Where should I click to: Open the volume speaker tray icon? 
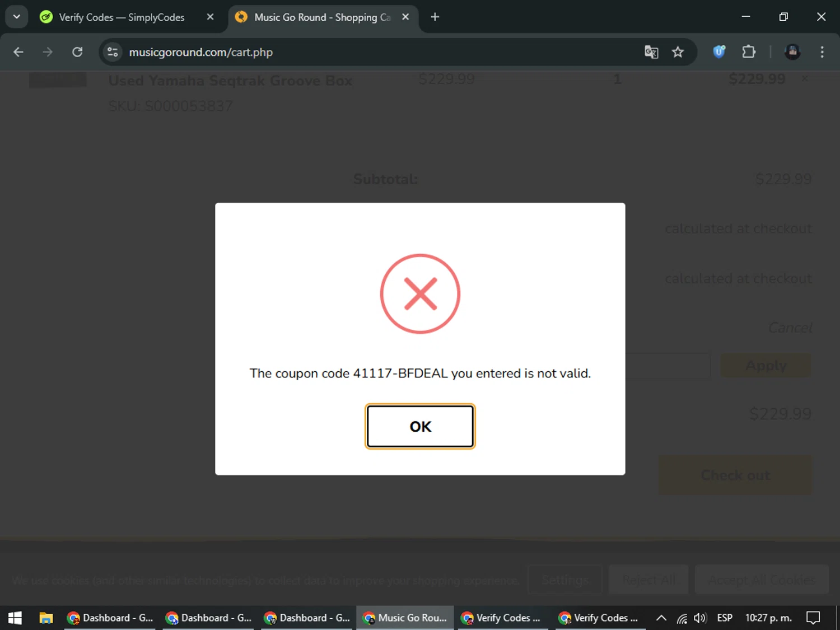point(700,618)
